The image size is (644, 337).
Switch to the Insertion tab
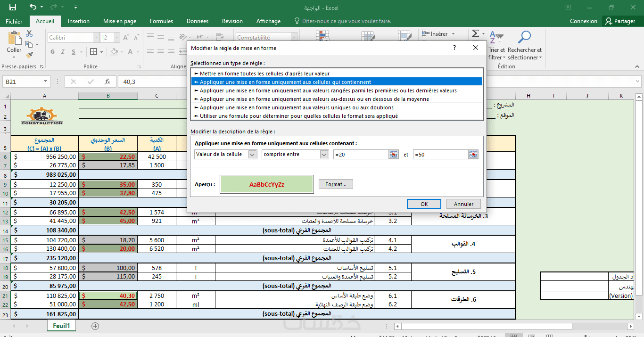(x=79, y=21)
